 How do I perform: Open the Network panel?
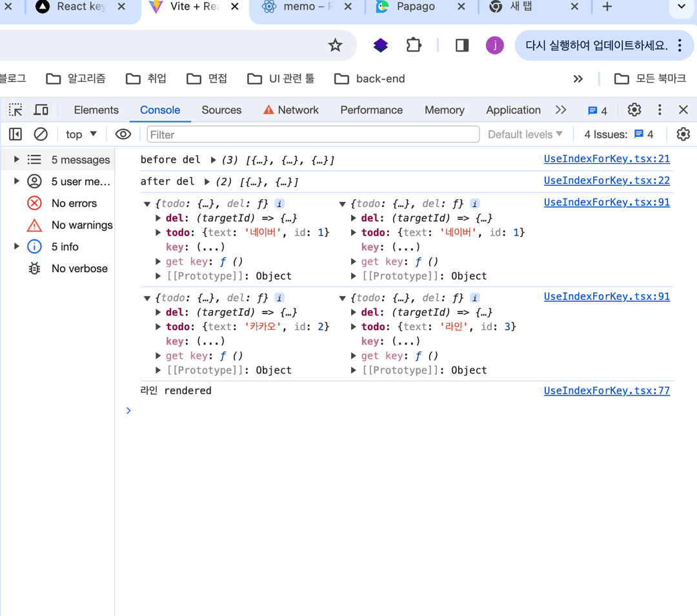coord(291,110)
